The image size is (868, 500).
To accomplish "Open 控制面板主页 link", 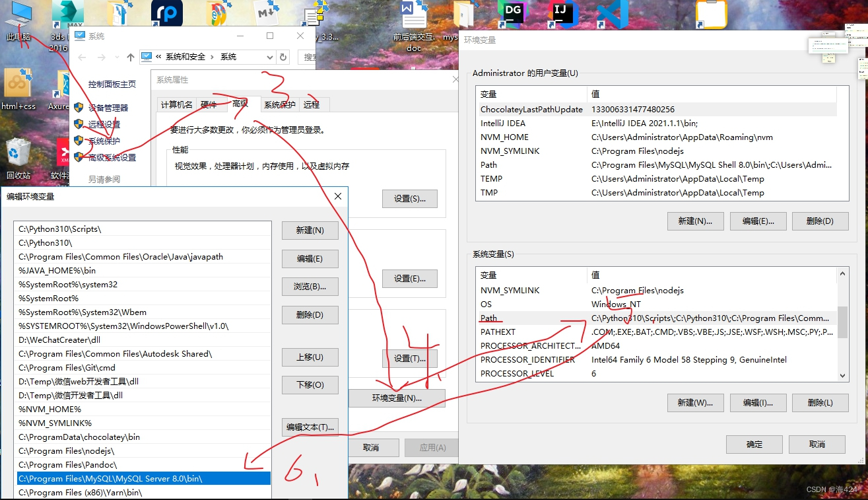I will click(x=112, y=85).
